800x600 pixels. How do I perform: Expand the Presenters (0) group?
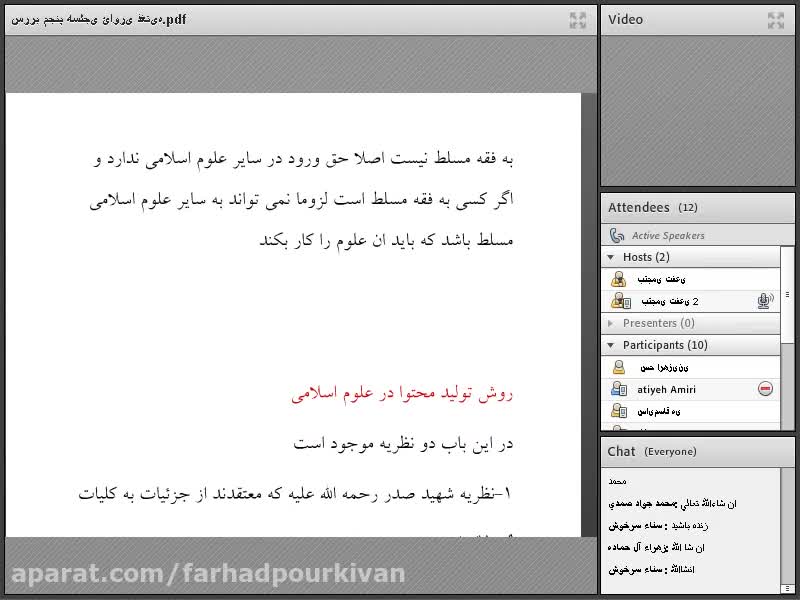click(x=611, y=323)
